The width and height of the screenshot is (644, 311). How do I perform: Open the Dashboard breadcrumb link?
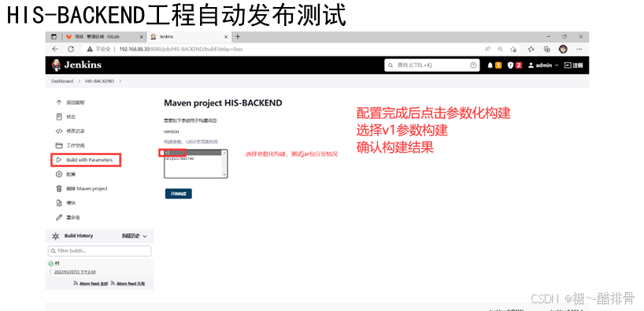coord(62,81)
